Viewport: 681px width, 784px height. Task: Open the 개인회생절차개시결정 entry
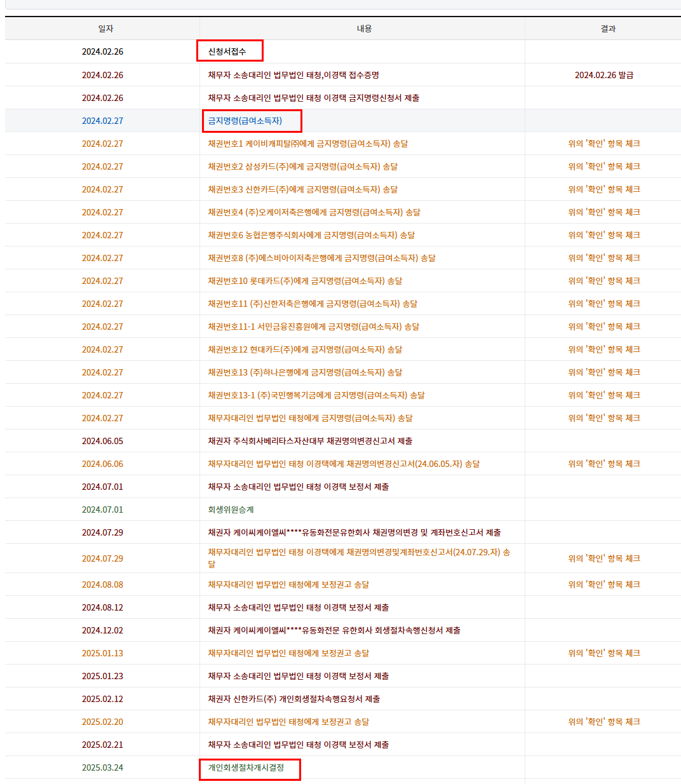pos(246,767)
